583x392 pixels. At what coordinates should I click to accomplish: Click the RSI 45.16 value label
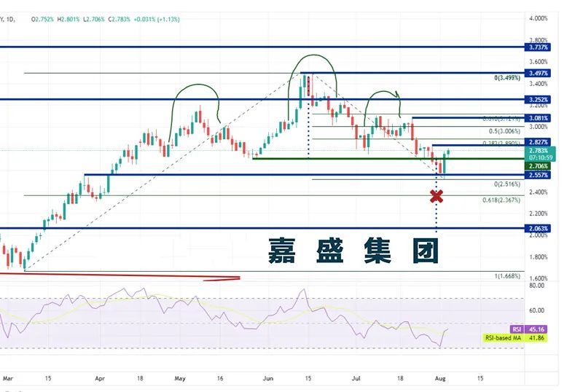pos(529,329)
